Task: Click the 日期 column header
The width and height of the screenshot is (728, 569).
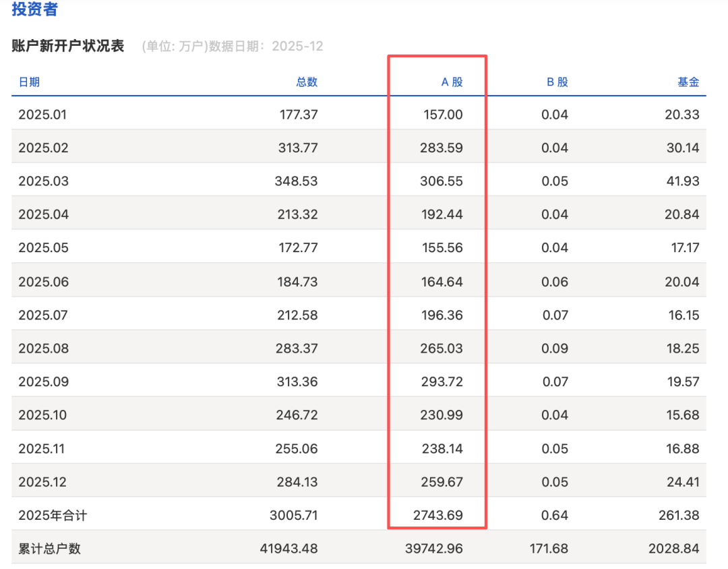Action: coord(29,82)
